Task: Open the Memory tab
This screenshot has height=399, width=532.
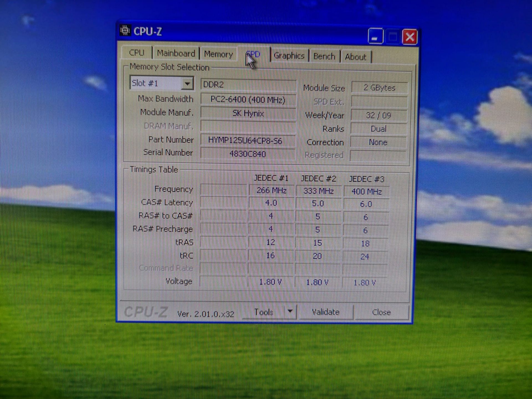Action: click(218, 54)
